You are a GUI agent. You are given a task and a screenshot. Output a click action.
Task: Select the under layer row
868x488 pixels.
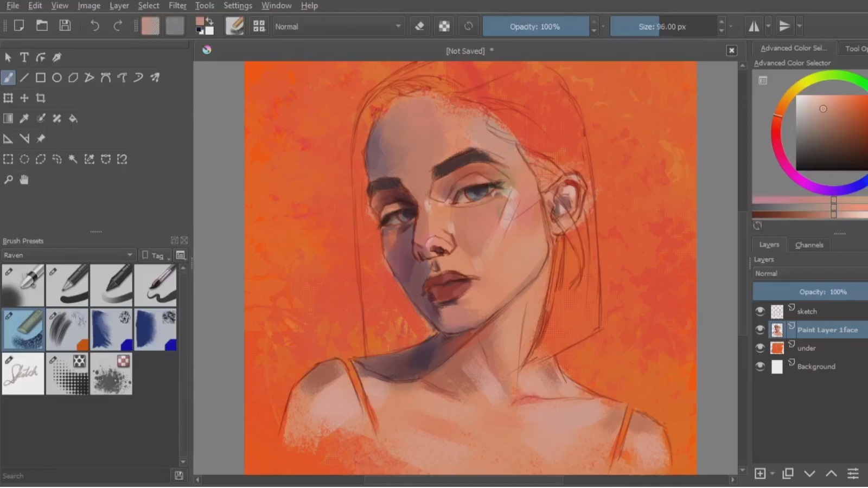click(810, 348)
